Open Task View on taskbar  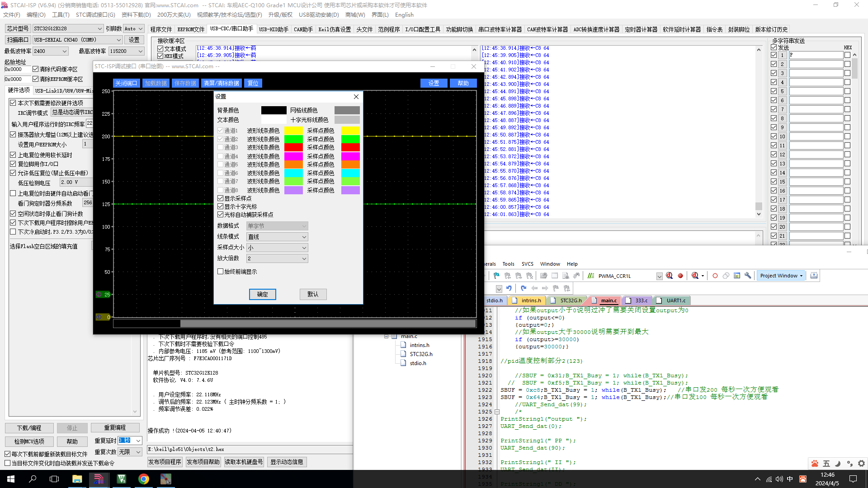(x=54, y=479)
